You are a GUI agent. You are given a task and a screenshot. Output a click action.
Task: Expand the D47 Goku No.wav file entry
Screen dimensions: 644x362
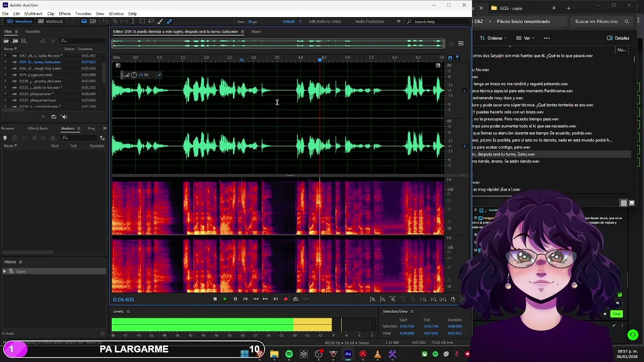tap(6, 56)
